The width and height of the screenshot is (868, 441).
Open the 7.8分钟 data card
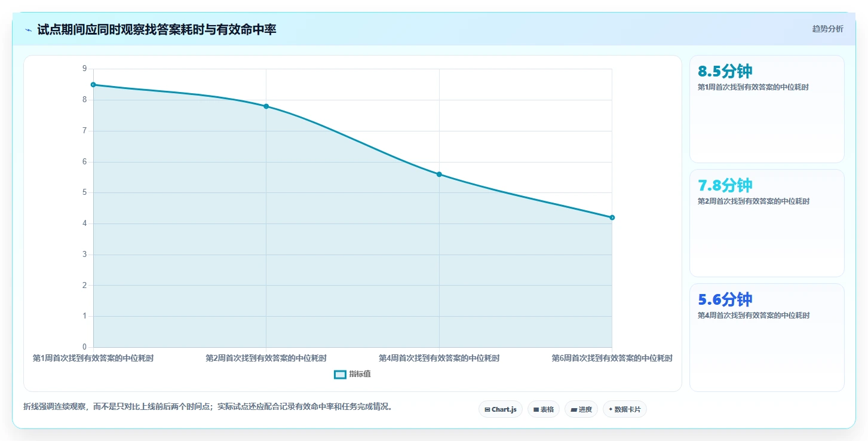coord(766,223)
